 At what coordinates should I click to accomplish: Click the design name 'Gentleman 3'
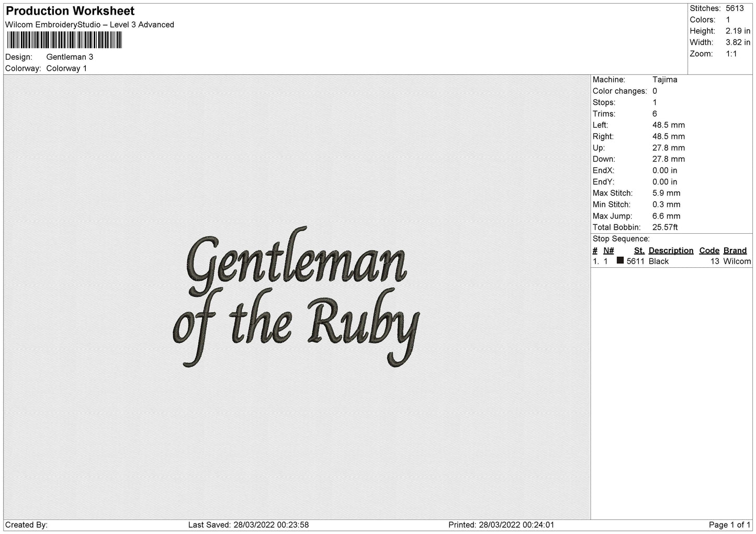point(70,57)
